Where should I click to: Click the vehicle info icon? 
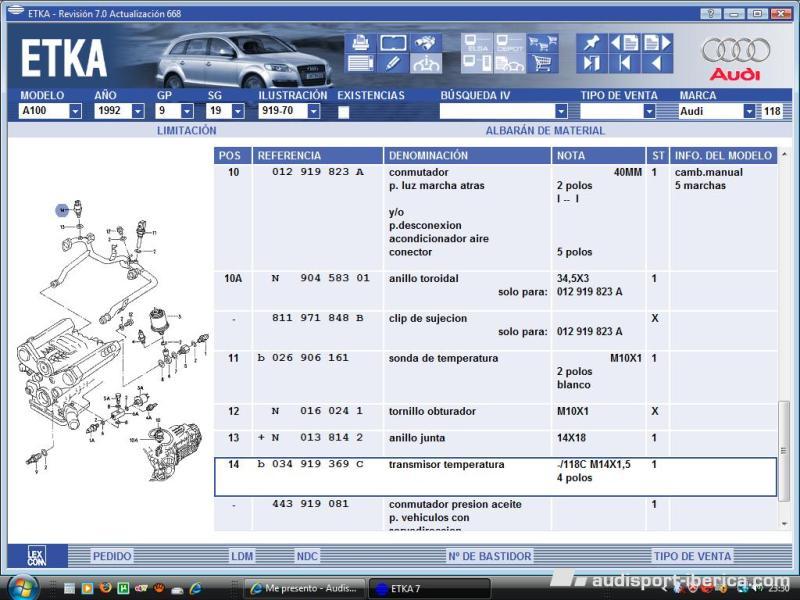(x=426, y=63)
